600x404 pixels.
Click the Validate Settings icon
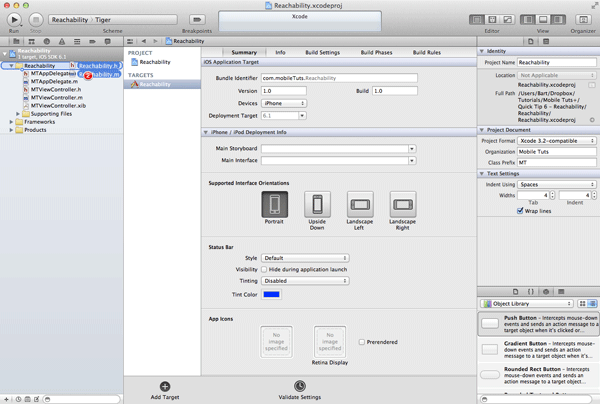(x=299, y=387)
